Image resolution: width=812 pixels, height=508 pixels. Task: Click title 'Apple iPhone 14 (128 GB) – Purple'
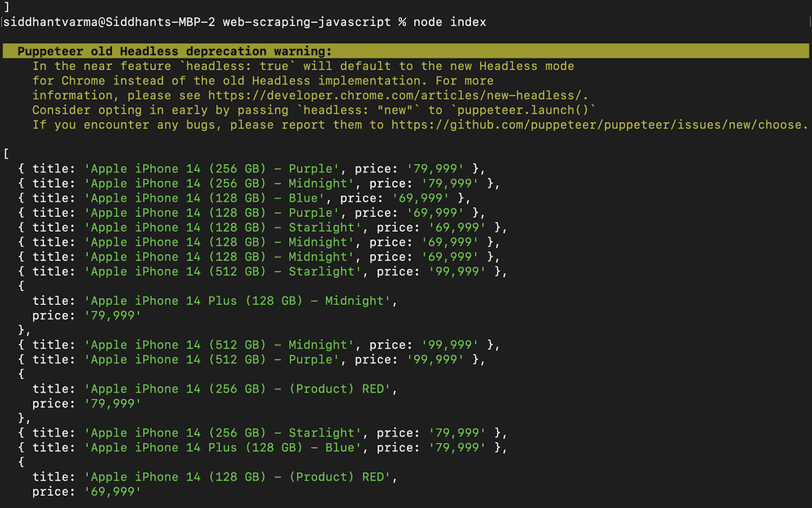tap(212, 213)
